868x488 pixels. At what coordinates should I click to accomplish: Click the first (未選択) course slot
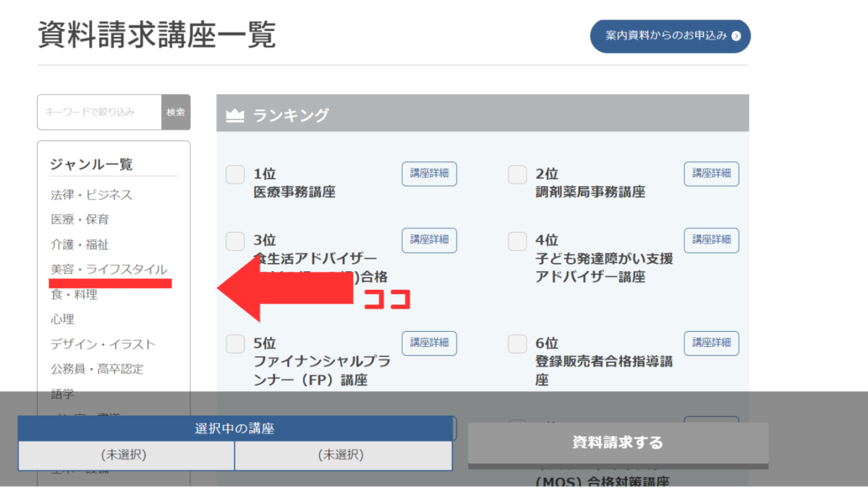(127, 455)
